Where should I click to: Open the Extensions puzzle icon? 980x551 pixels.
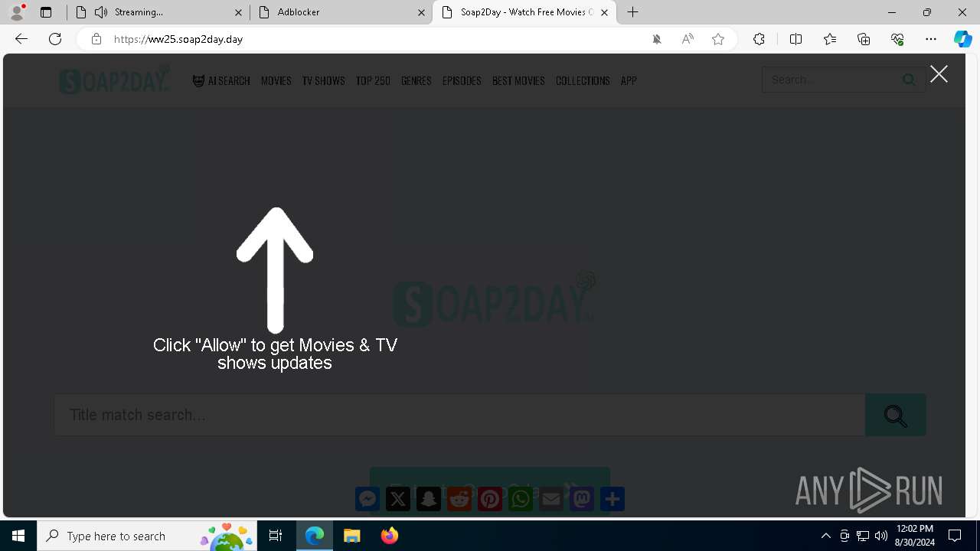pos(759,39)
